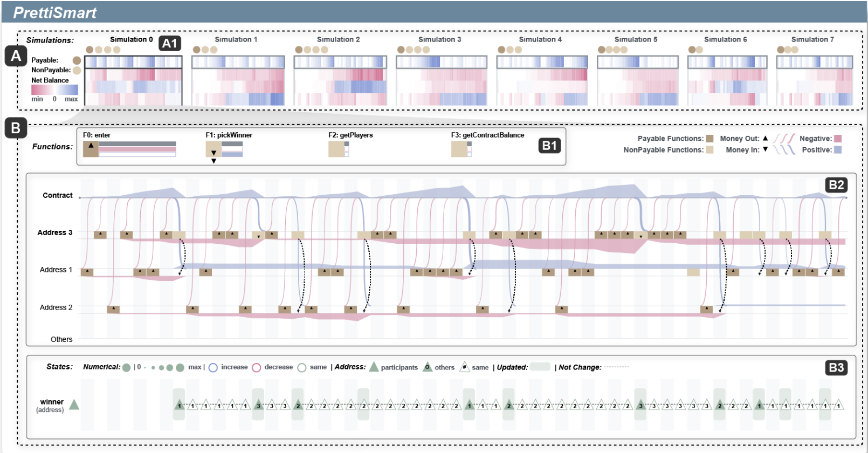Screen dimensions: 868x453
Task: Click the Simulation 1 title label
Action: 236,39
